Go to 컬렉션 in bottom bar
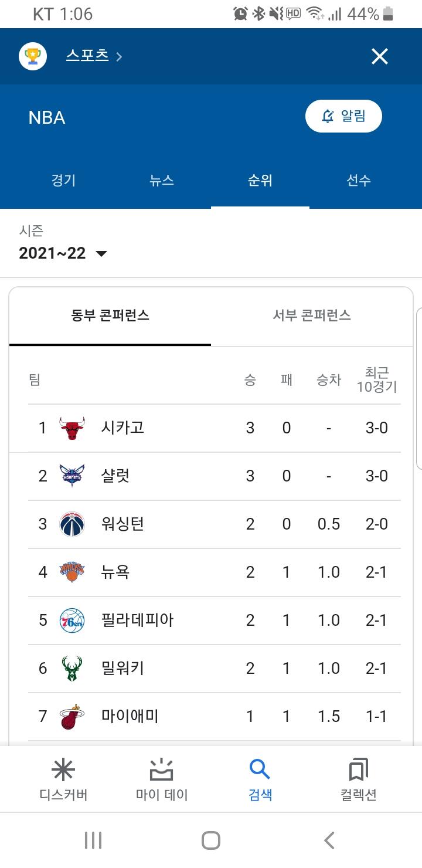The height and width of the screenshot is (868, 422). [x=359, y=779]
